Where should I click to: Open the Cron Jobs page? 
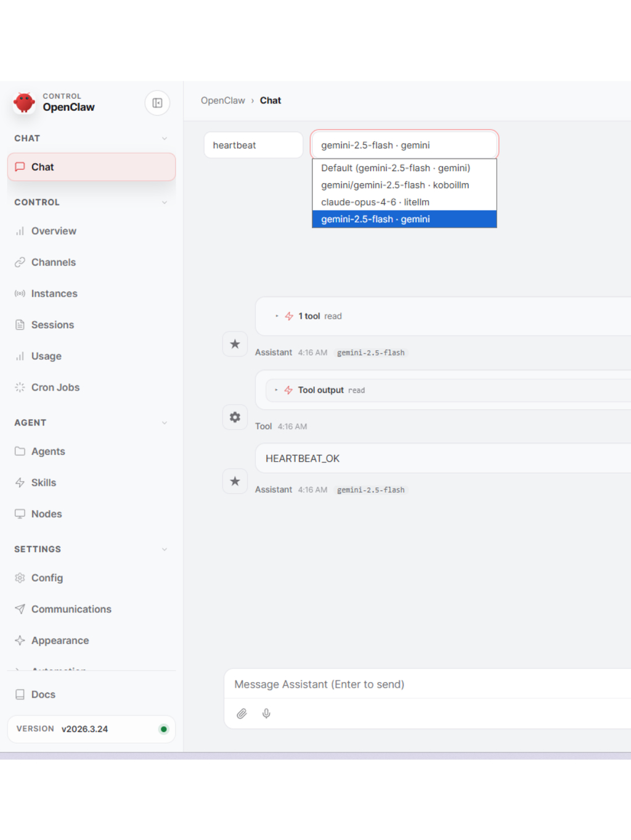(91, 387)
